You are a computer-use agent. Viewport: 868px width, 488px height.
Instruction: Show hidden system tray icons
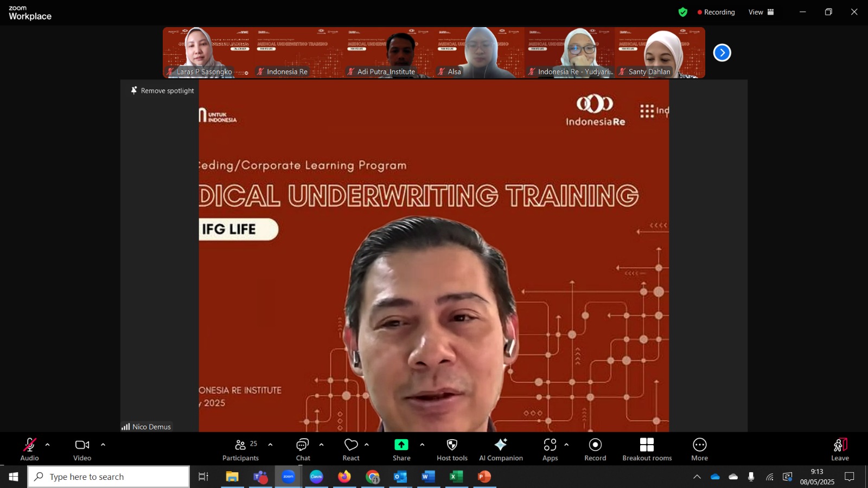697,477
